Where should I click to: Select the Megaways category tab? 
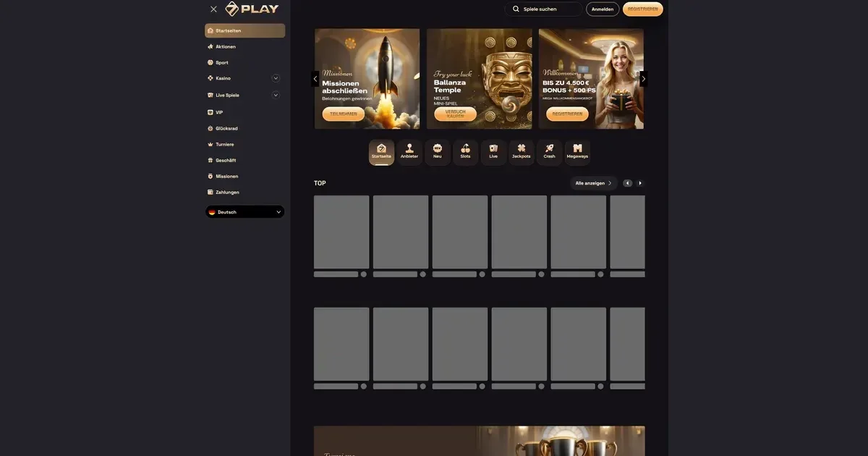click(x=577, y=152)
